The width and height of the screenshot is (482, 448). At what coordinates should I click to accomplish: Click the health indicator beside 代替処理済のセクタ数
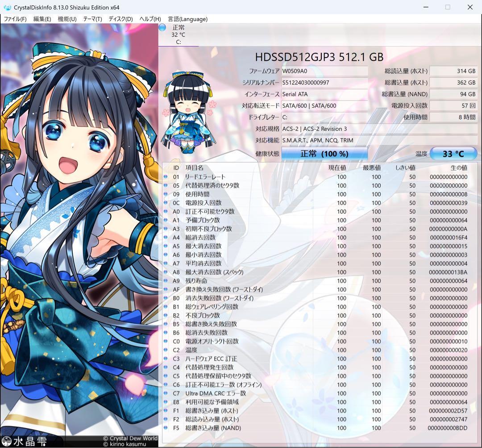(x=166, y=185)
